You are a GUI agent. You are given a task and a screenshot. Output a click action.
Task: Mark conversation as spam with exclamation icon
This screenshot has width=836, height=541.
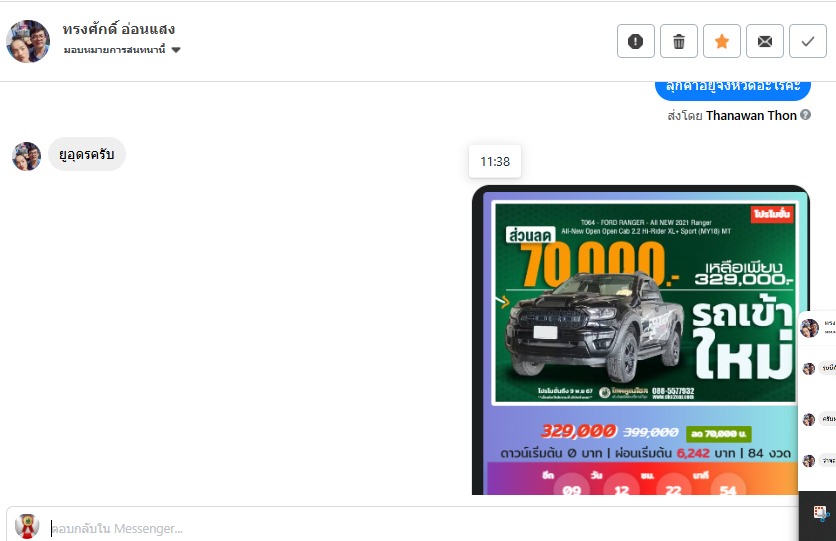coord(636,41)
